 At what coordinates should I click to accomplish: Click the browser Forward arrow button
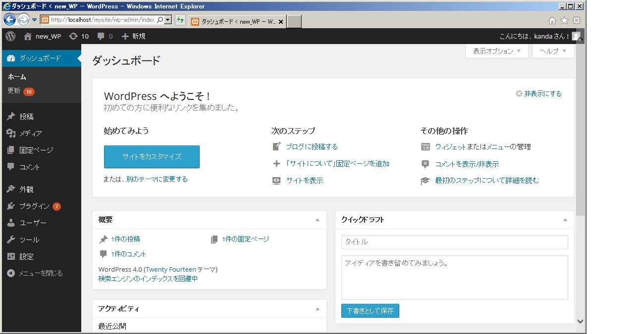tap(23, 20)
